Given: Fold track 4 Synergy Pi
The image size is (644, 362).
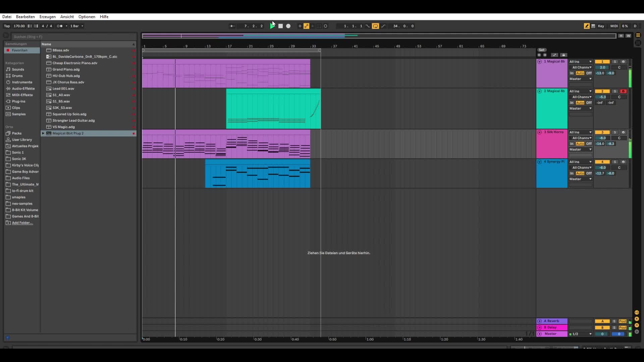Looking at the screenshot, I should pos(539,162).
